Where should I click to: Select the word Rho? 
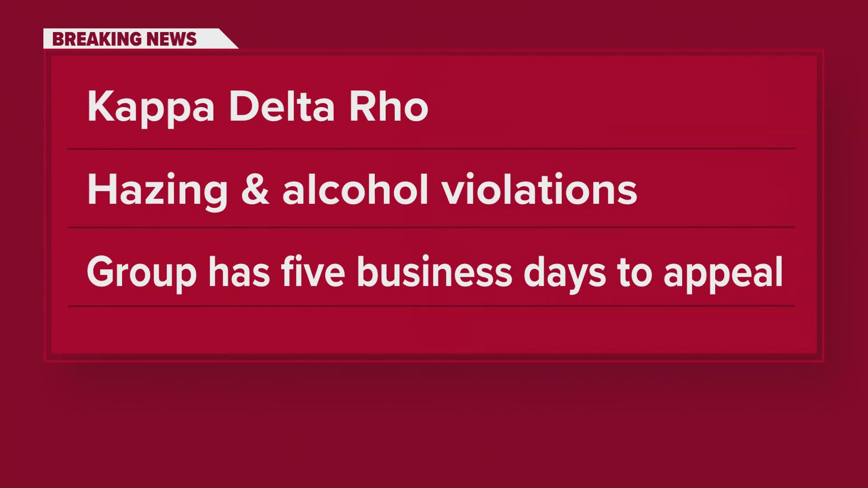click(388, 107)
